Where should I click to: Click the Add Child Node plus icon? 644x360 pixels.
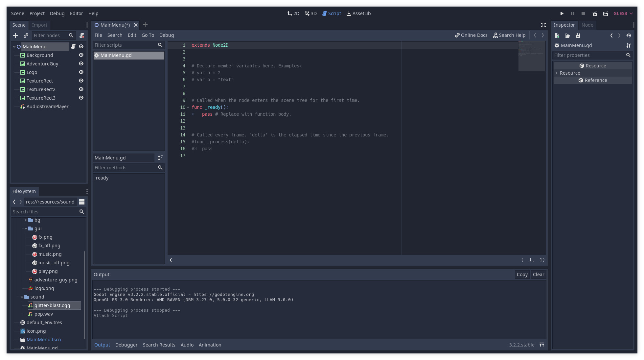15,36
